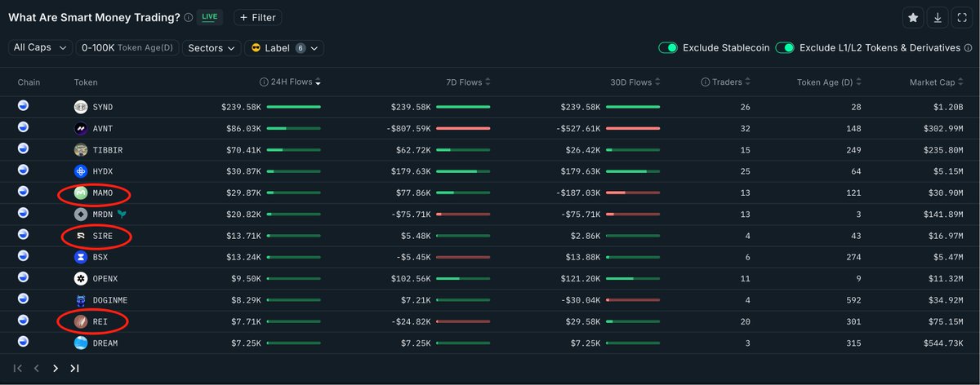Image resolution: width=980 pixels, height=385 pixels.
Task: Expand the Sectors dropdown
Action: point(212,48)
